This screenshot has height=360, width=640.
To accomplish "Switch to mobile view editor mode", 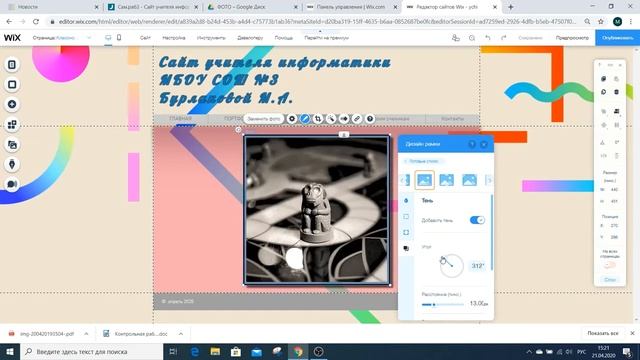I will (119, 38).
